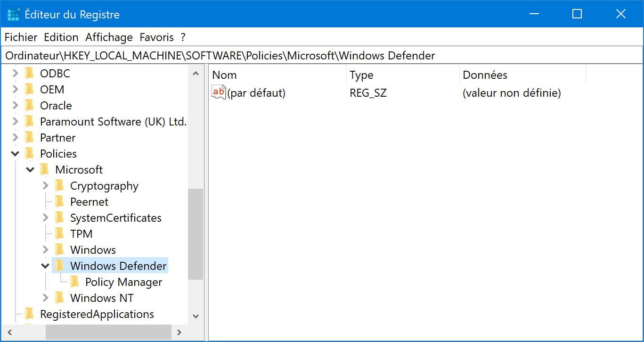The width and height of the screenshot is (644, 342).
Task: Select the TPM folder icon
Action: [60, 234]
